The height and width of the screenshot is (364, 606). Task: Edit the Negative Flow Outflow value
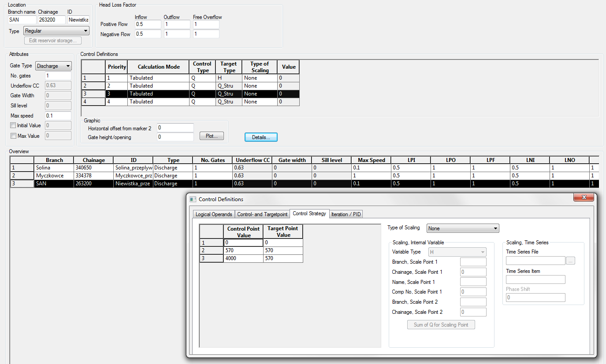(177, 34)
